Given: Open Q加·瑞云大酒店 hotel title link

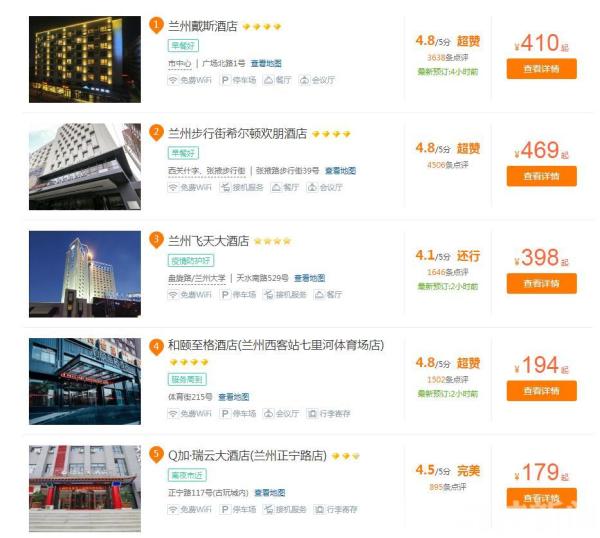Looking at the screenshot, I should (247, 455).
